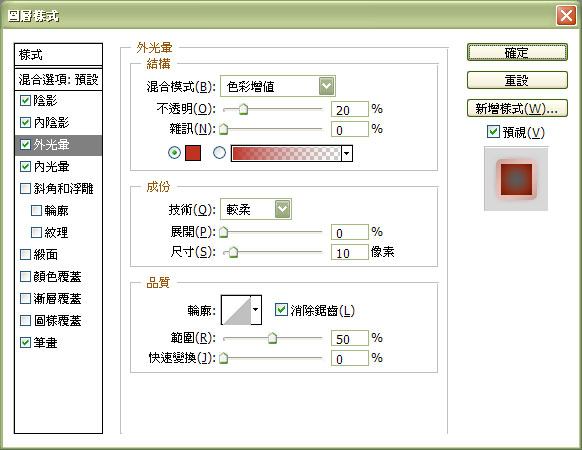
Task: Select the solid color radio button
Action: [174, 153]
